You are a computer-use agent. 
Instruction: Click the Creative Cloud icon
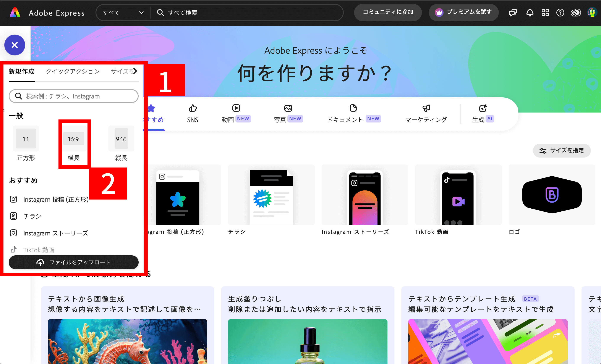[x=576, y=12]
